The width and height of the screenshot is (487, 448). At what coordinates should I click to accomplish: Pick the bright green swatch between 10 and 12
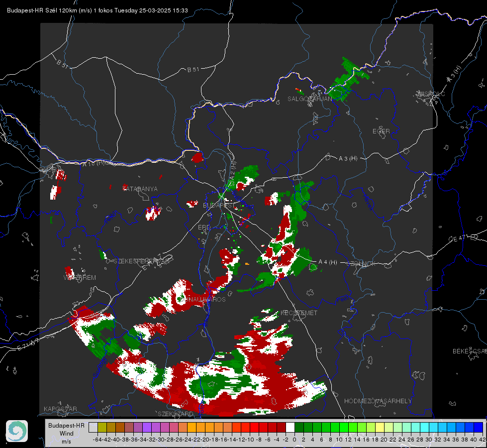(x=344, y=427)
